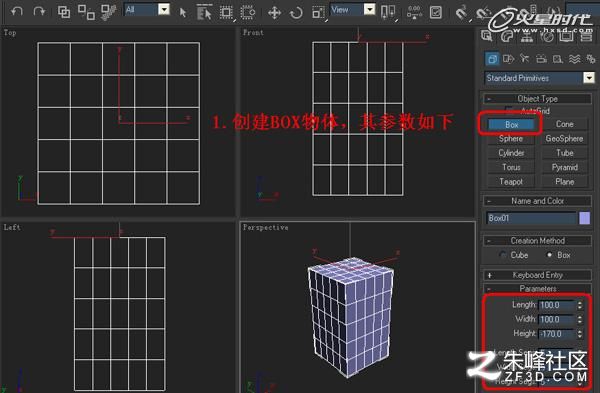
Task: Open the Motion panel tab icon
Action: [x=547, y=36]
